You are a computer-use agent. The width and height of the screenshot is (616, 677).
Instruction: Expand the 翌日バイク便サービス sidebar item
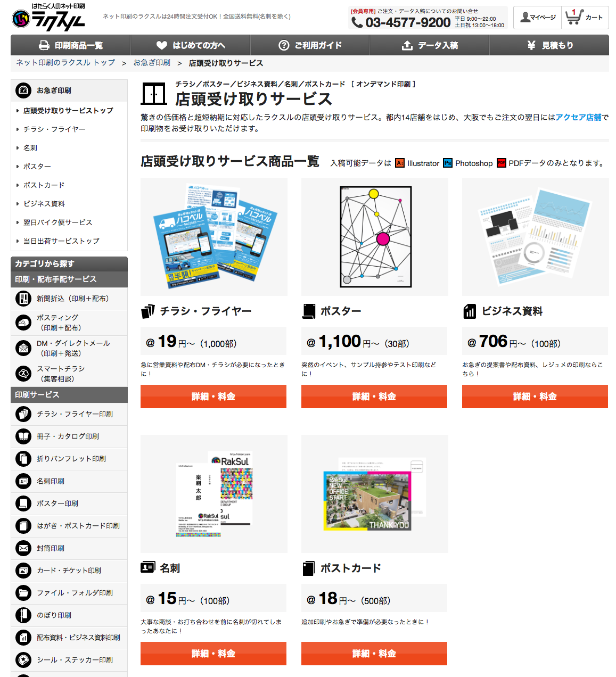[x=58, y=222]
